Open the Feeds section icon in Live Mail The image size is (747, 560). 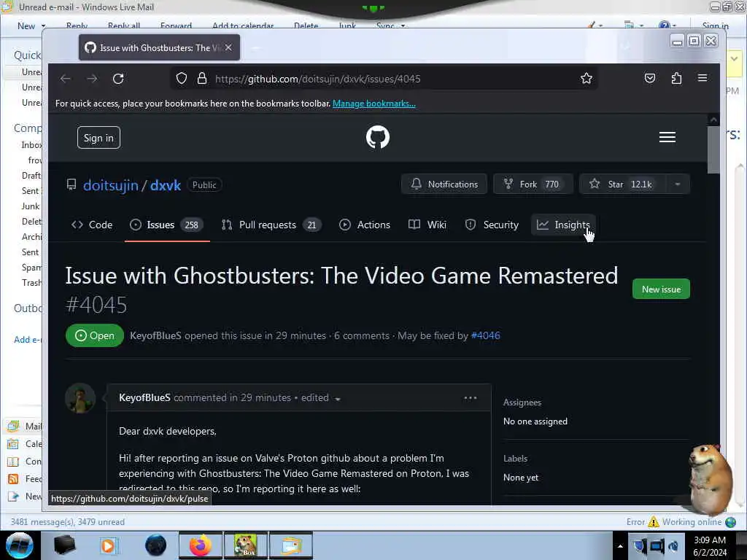13,479
